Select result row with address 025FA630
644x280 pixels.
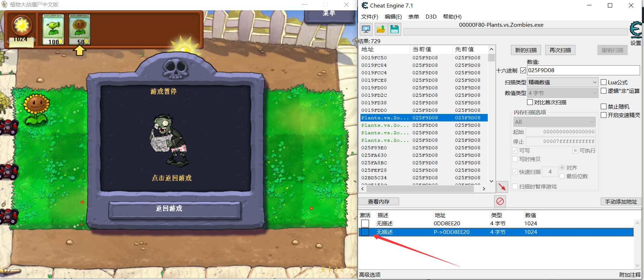click(423, 155)
